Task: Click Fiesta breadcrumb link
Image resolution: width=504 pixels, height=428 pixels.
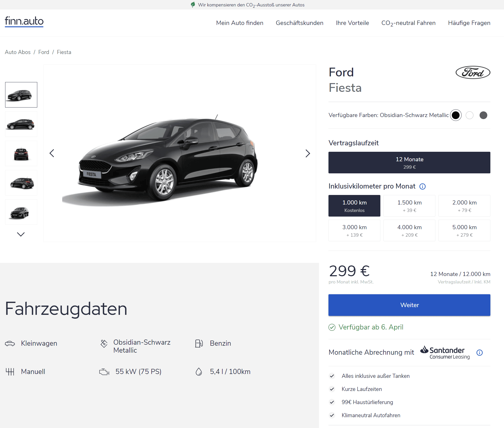Action: click(64, 52)
